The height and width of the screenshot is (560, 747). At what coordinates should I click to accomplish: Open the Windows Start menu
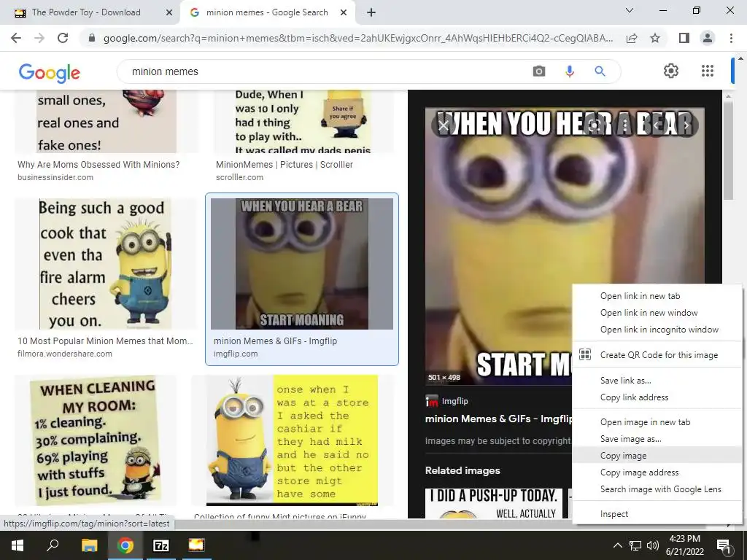coord(18,545)
